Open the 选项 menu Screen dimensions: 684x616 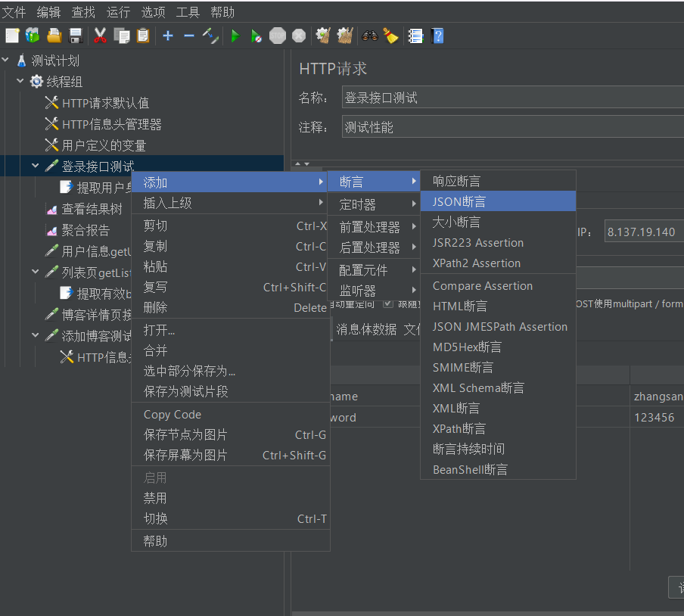click(x=153, y=12)
